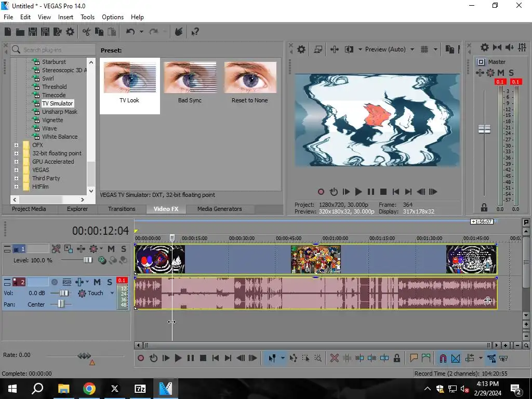This screenshot has height=399, width=532.
Task: Mute the Master bus
Action: click(500, 73)
